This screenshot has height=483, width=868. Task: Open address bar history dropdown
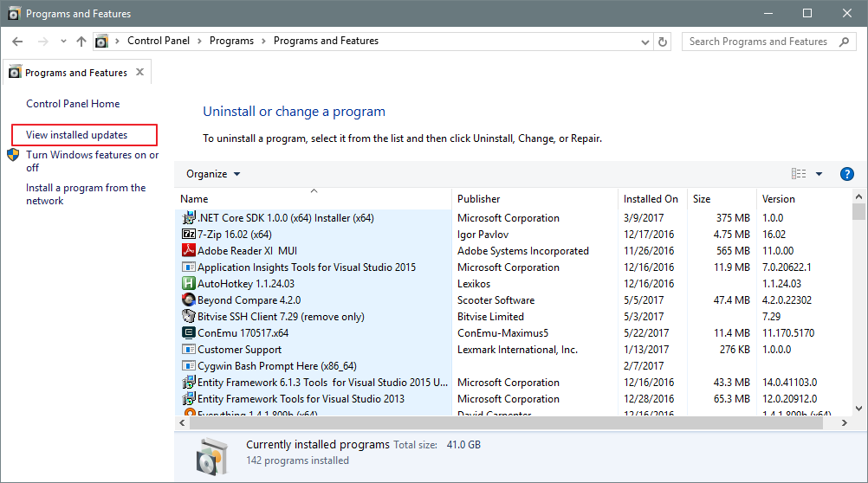[645, 42]
